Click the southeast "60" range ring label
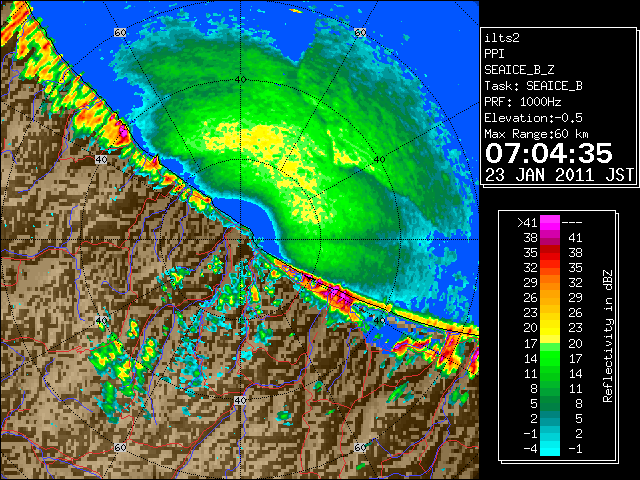 pyautogui.click(x=360, y=448)
